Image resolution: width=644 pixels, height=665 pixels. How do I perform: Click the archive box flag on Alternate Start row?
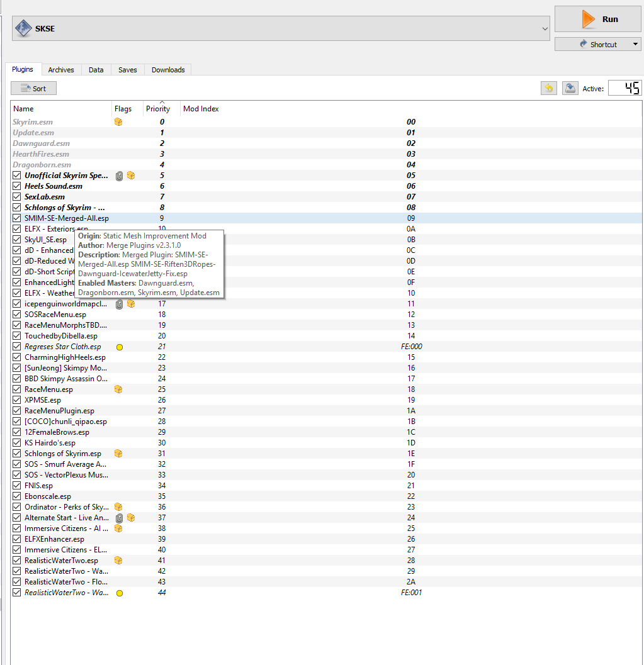pyautogui.click(x=131, y=517)
